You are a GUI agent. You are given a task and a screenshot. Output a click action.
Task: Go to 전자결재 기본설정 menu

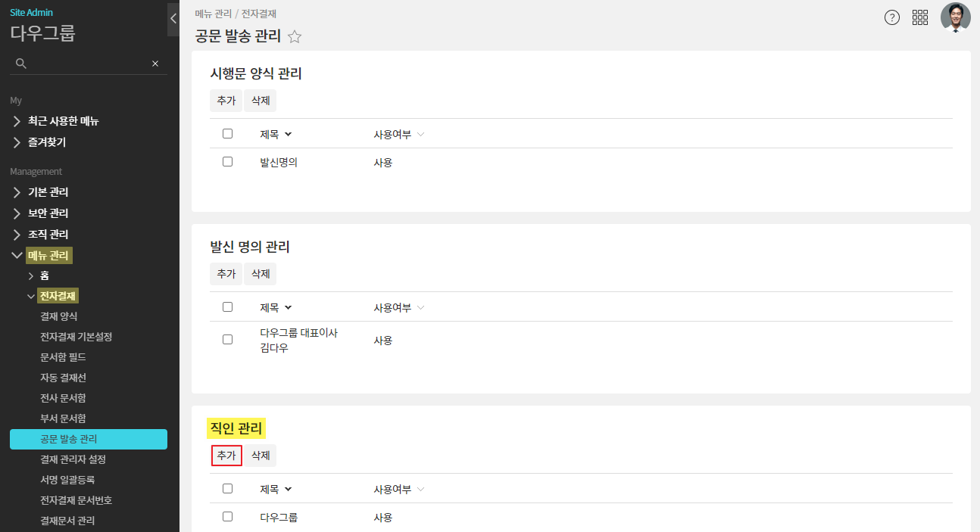pos(76,337)
